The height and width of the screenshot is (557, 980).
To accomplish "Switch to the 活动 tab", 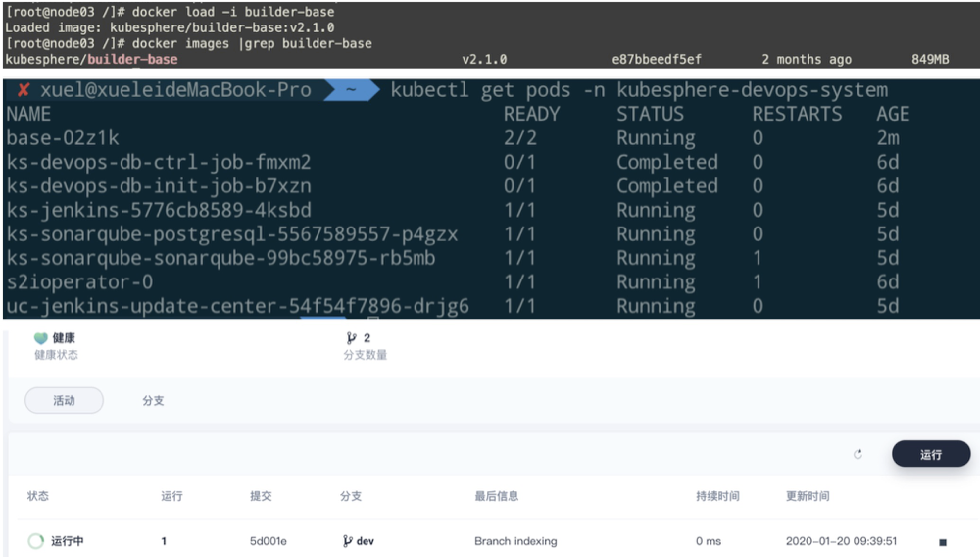I will tap(64, 401).
